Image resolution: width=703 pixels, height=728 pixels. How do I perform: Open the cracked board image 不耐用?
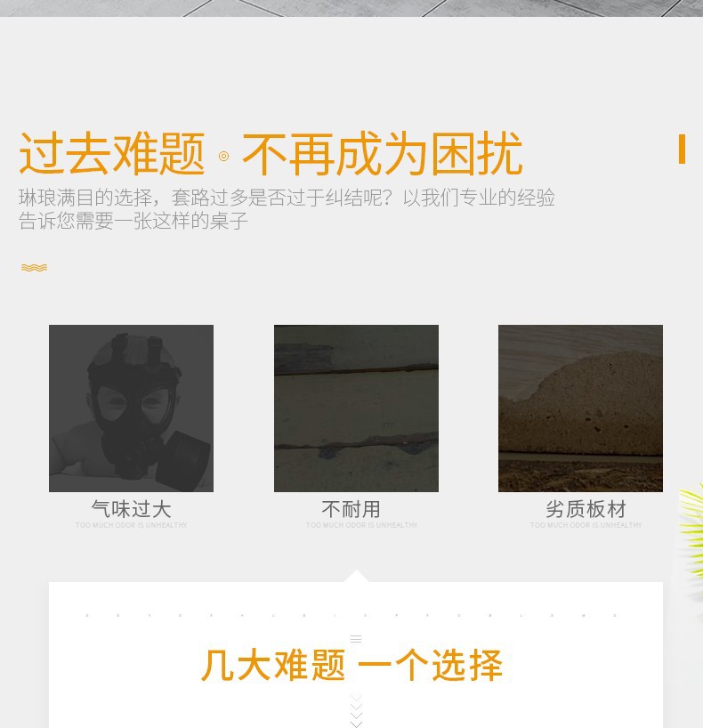coord(356,408)
